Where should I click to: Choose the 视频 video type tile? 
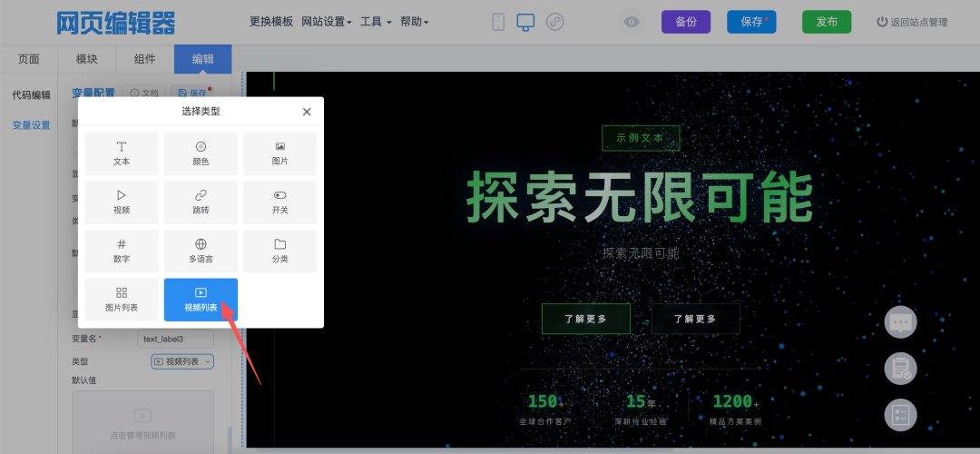click(x=122, y=202)
